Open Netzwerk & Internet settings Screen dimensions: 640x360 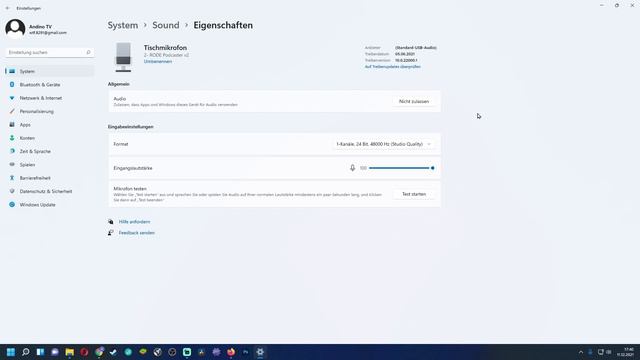[49, 98]
